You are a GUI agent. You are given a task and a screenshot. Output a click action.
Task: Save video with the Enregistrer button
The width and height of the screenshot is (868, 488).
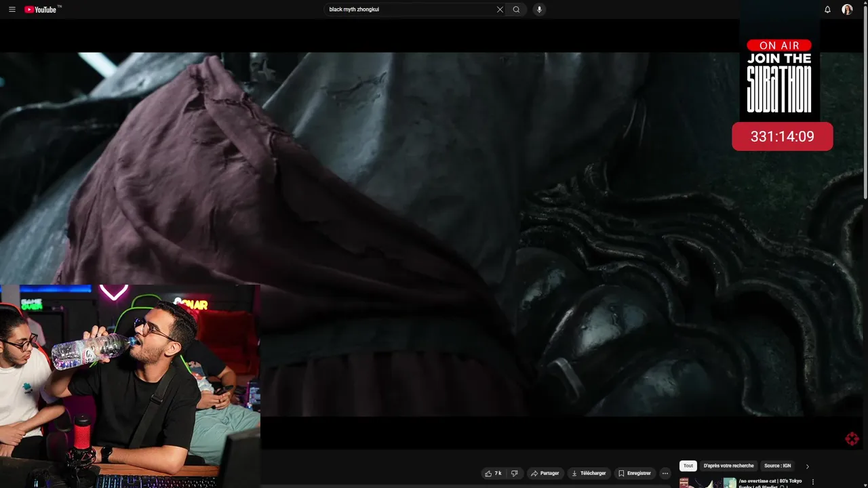pos(635,473)
